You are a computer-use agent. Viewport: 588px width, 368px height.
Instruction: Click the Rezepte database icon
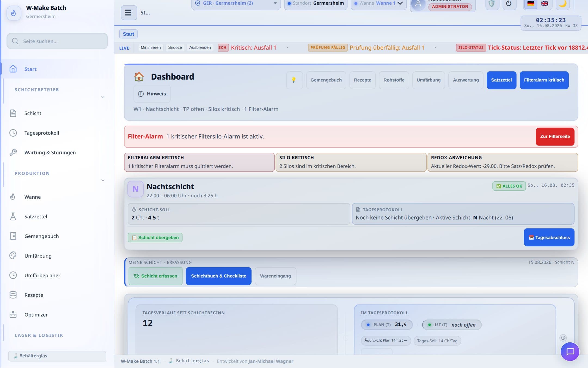click(13, 295)
